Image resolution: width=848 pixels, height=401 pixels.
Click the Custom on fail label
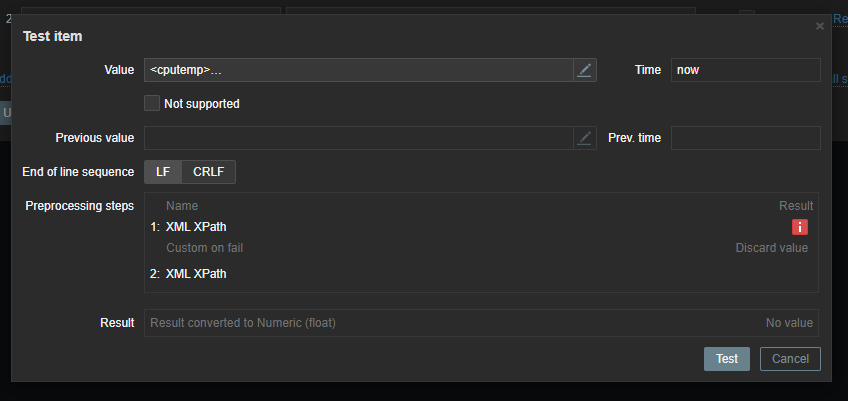(x=205, y=248)
